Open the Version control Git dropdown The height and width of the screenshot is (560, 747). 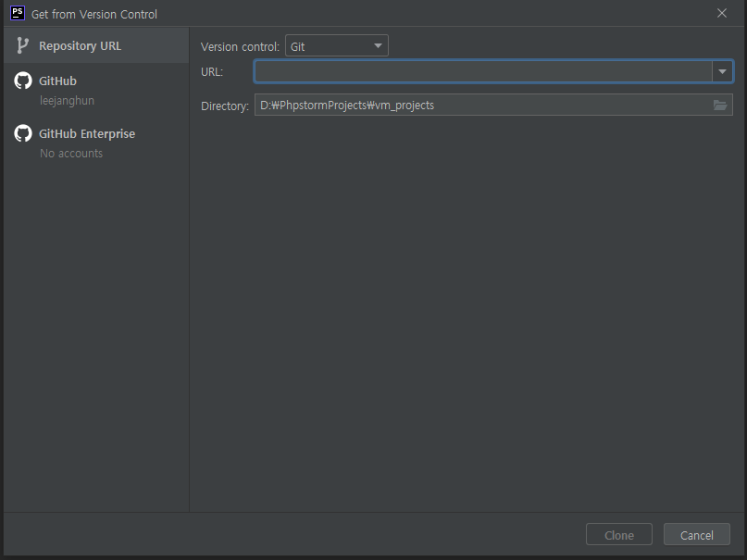tap(336, 46)
